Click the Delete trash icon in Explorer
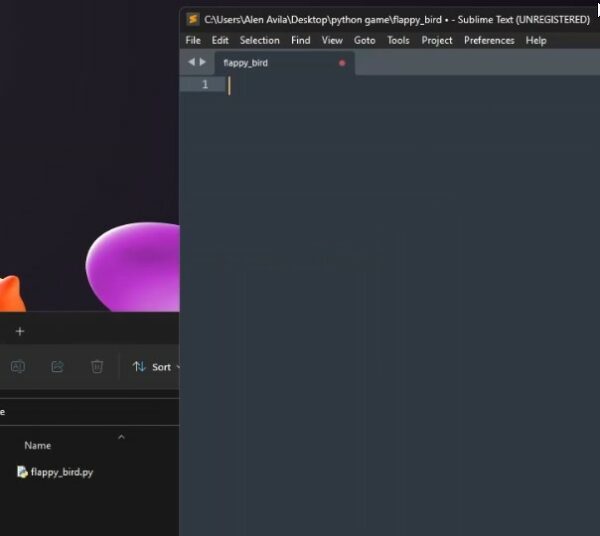This screenshot has height=536, width=600. 97,367
